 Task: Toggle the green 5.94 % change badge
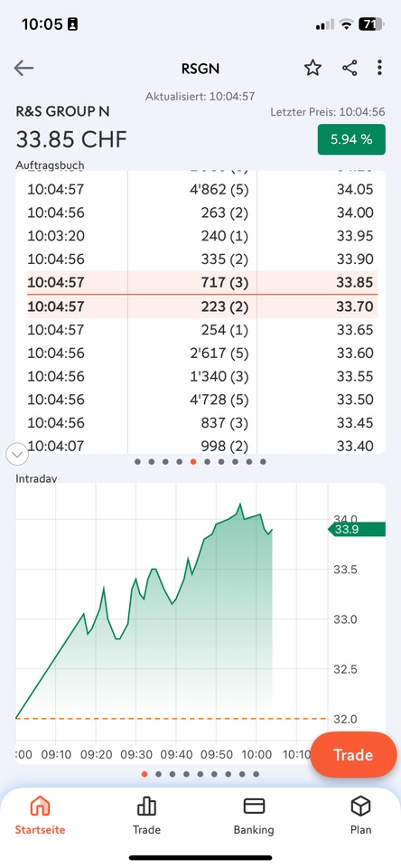point(351,139)
